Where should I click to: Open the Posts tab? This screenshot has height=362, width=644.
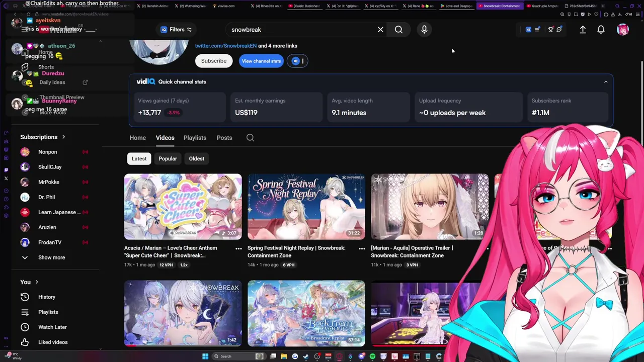(x=224, y=138)
